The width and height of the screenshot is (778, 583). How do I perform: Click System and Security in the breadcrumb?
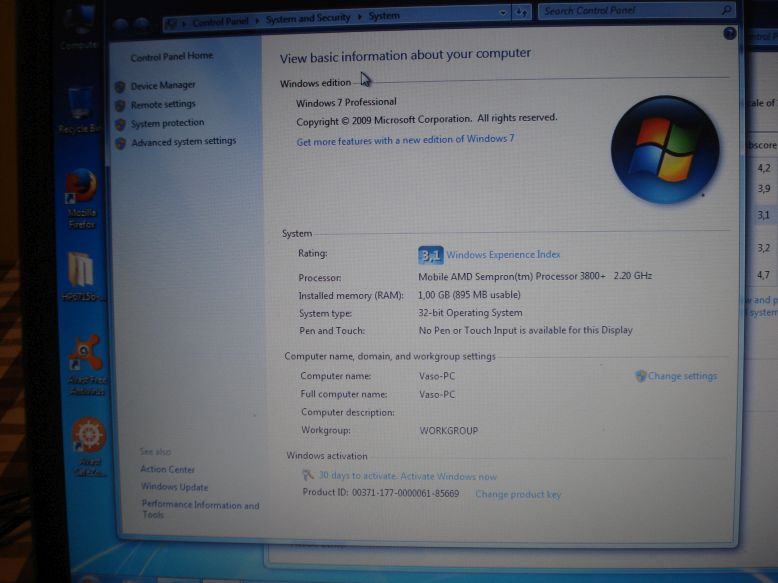coord(308,19)
